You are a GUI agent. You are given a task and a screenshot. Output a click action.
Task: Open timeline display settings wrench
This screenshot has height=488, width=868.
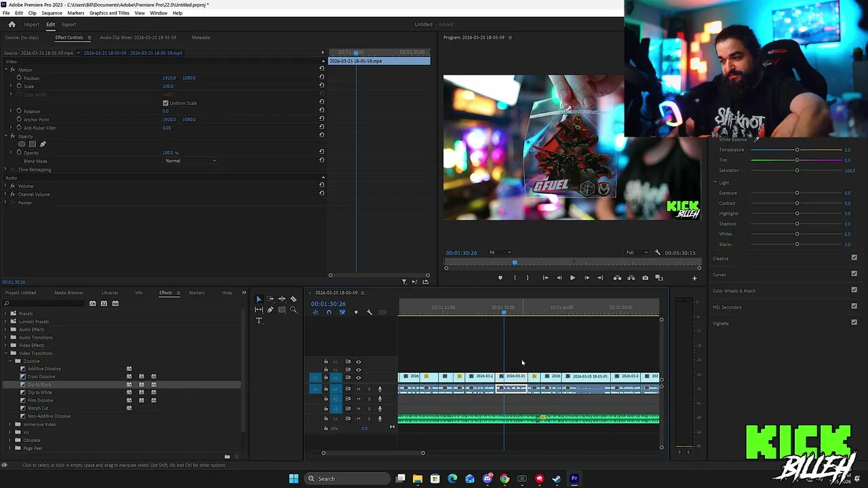coord(369,312)
